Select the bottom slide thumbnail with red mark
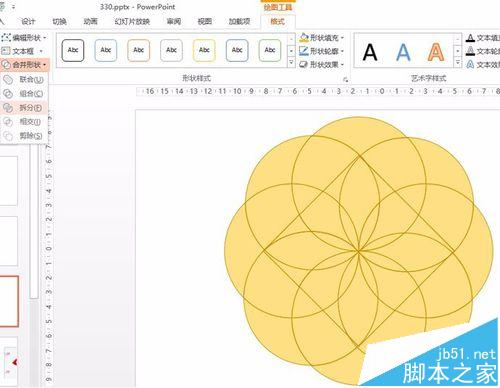Viewport: 500px width, 388px height. (x=9, y=362)
